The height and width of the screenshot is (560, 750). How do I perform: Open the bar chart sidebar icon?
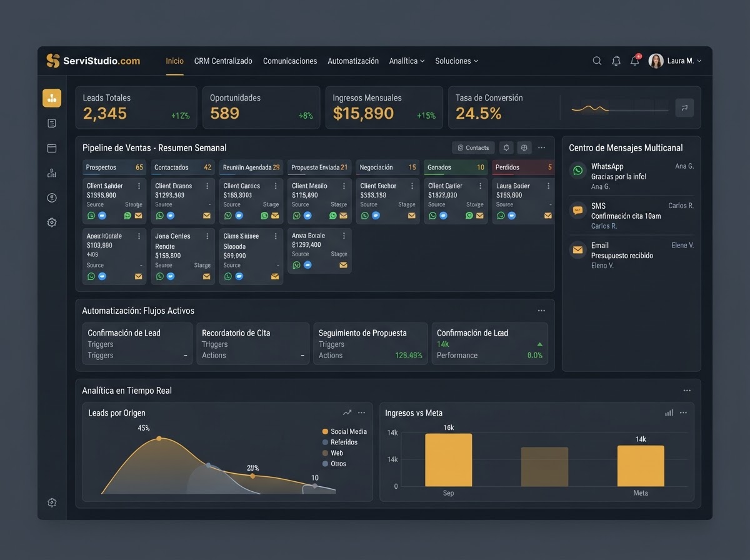tap(52, 173)
